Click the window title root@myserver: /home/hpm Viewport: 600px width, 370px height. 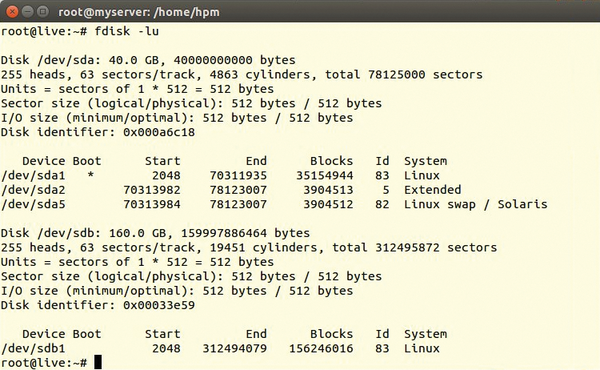139,12
